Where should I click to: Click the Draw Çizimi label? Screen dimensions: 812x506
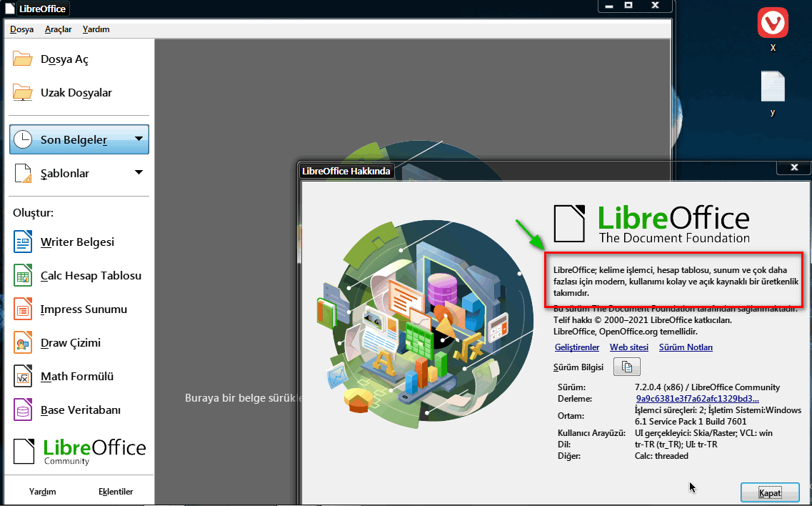pyautogui.click(x=71, y=343)
